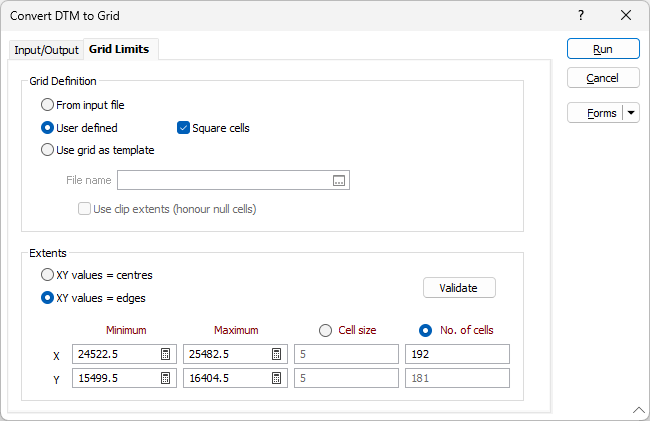The height and width of the screenshot is (421, 650).
Task: Select the From input file option
Action: tap(47, 105)
